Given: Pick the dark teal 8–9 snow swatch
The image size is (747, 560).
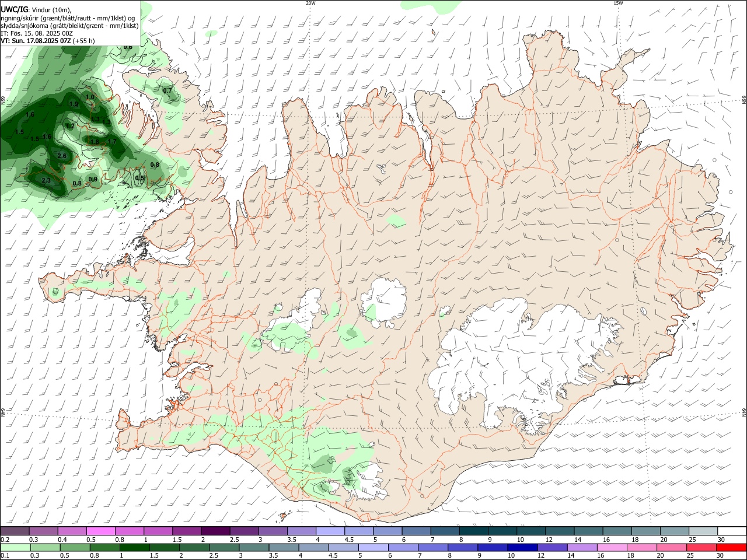Looking at the screenshot, I should 473,531.
